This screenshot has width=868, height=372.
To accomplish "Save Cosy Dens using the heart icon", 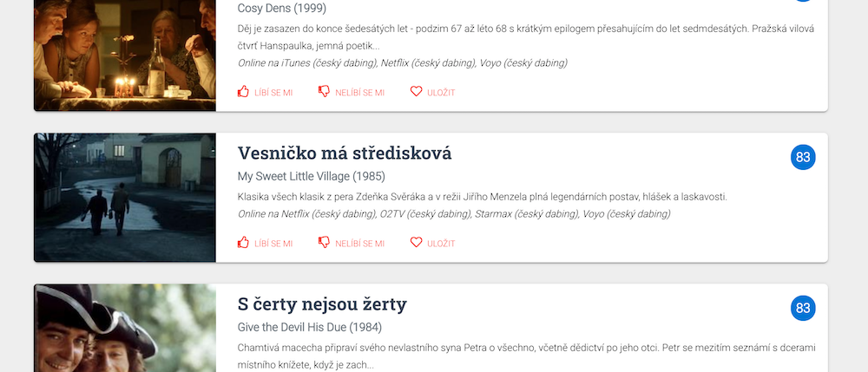I will tap(417, 92).
